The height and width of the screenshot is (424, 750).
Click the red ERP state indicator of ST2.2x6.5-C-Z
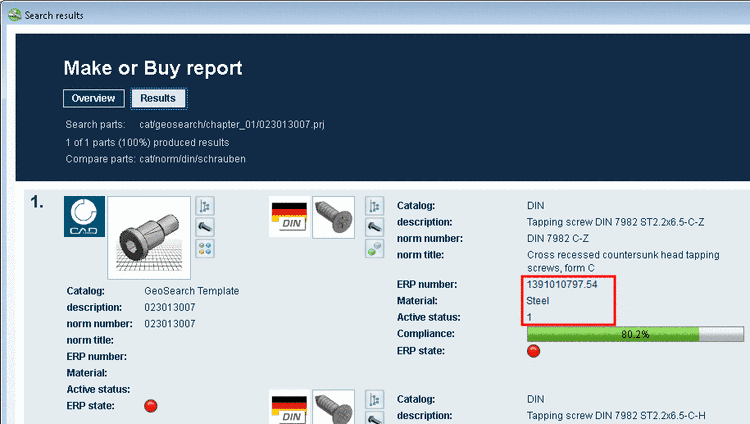533,351
